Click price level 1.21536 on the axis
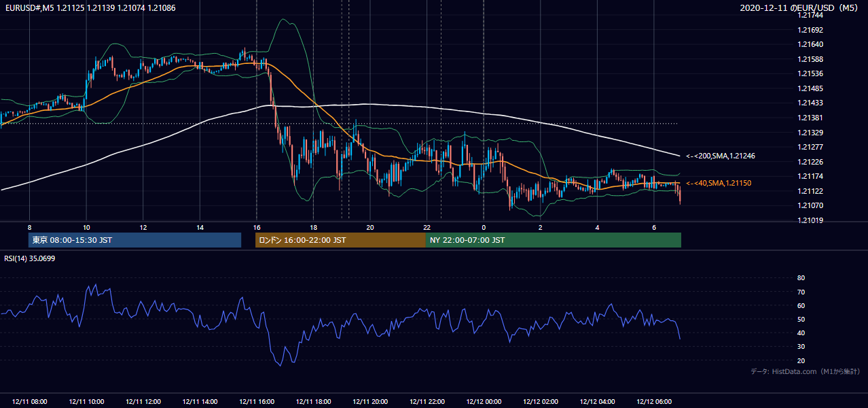This screenshot has width=868, height=408. click(x=811, y=73)
